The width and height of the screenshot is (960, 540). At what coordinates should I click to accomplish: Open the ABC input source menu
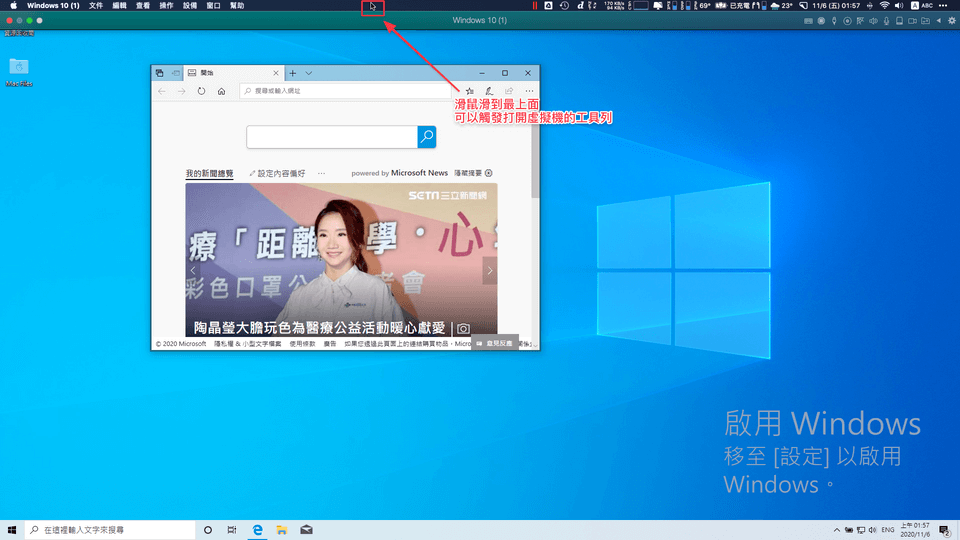pyautogui.click(x=922, y=6)
